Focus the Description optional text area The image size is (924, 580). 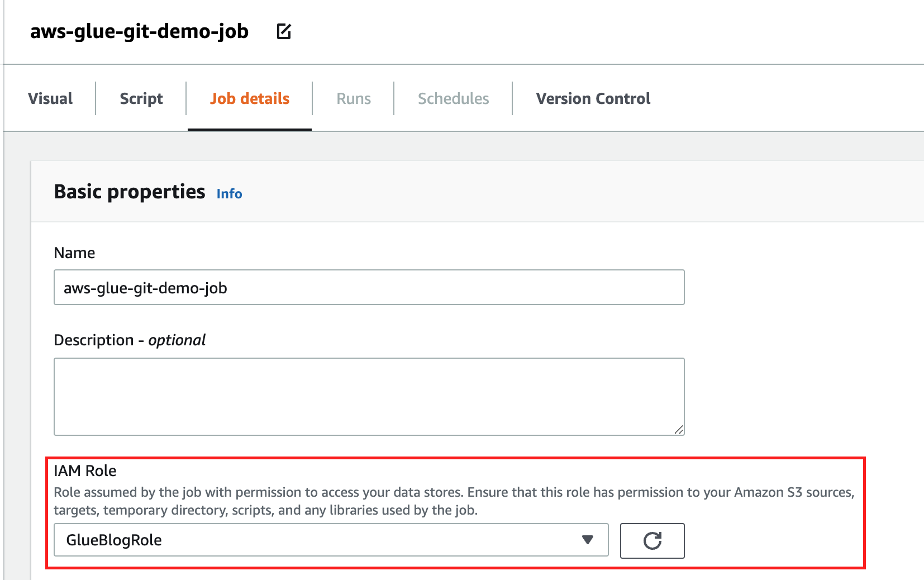pos(369,397)
